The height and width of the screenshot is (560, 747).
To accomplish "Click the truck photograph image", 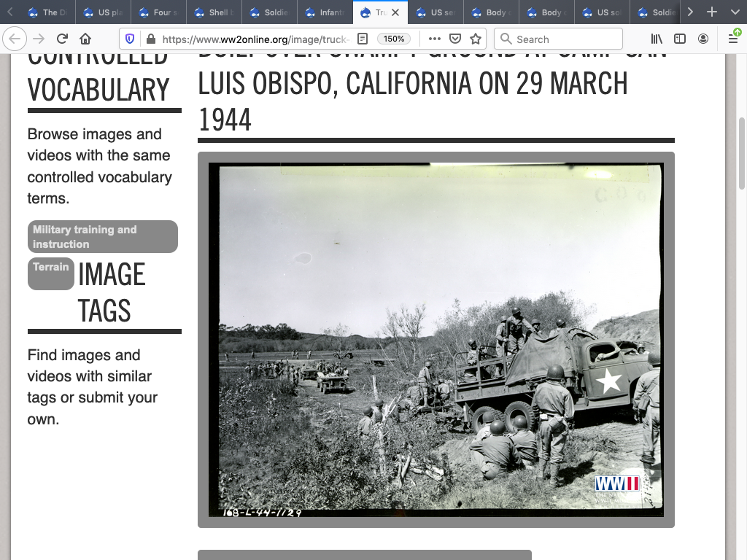I will click(436, 339).
